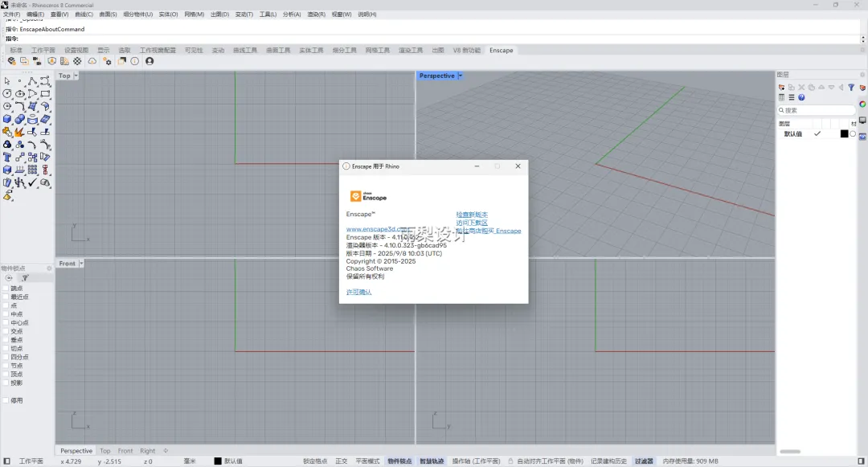Open the www.enscape3d.com link
This screenshot has height=467, width=868.
(376, 229)
